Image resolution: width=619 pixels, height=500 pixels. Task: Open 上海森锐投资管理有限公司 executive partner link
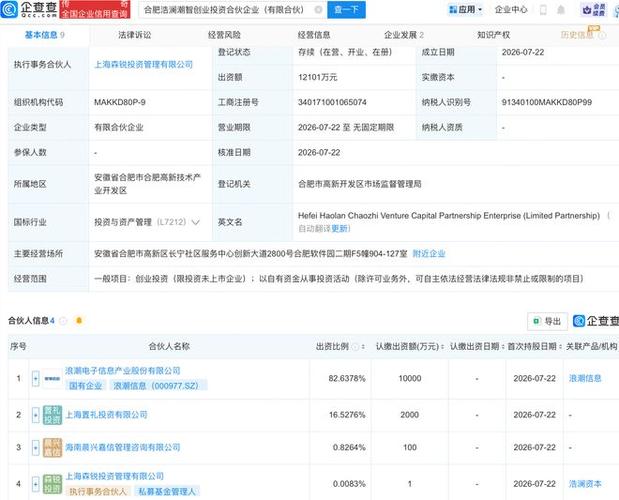143,64
